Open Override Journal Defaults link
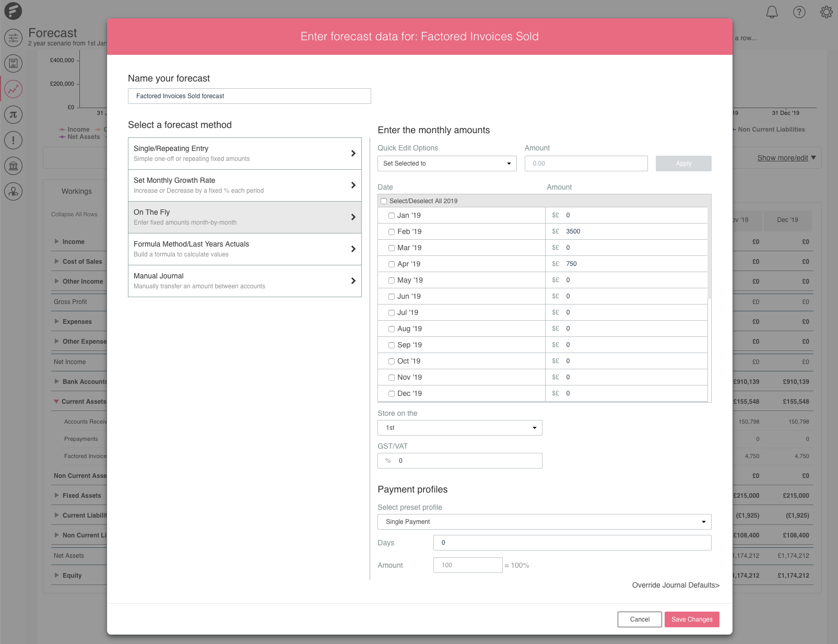 (x=676, y=585)
